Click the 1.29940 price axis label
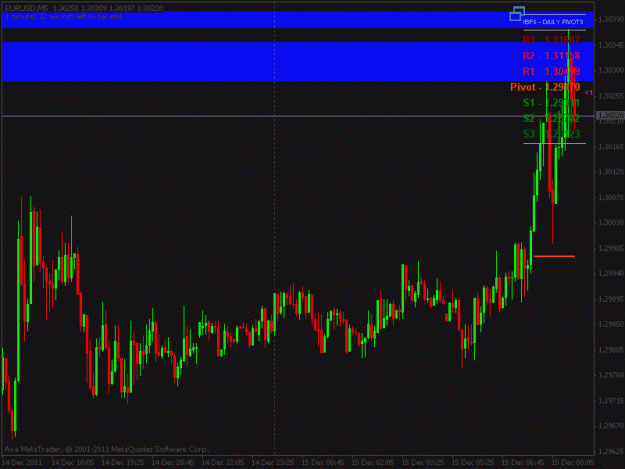The height and width of the screenshot is (469, 625). (x=611, y=273)
